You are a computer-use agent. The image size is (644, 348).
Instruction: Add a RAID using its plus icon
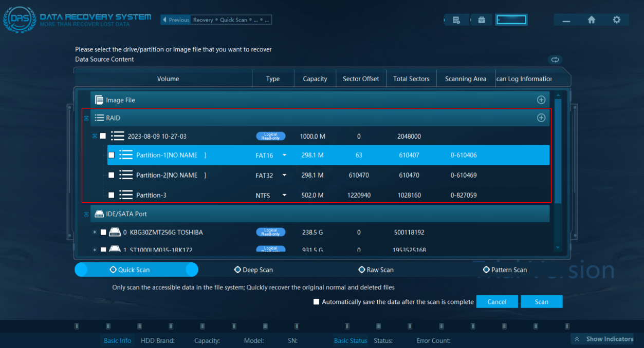pos(541,118)
